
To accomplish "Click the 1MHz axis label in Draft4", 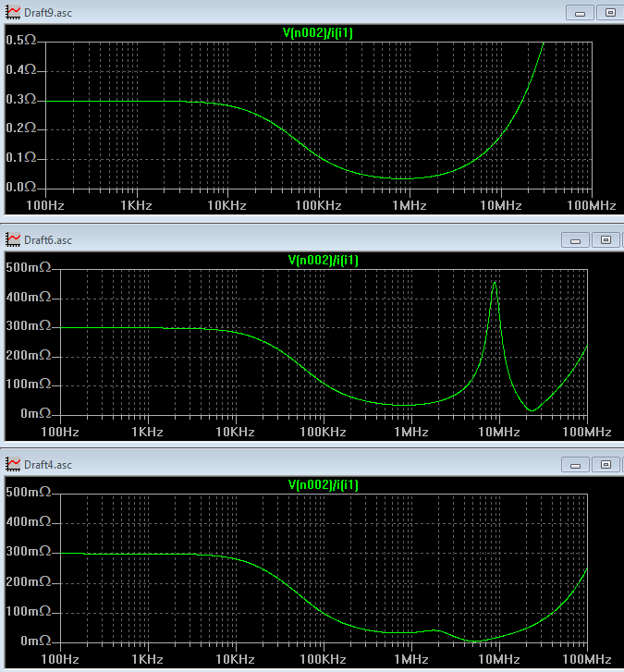I will [411, 659].
